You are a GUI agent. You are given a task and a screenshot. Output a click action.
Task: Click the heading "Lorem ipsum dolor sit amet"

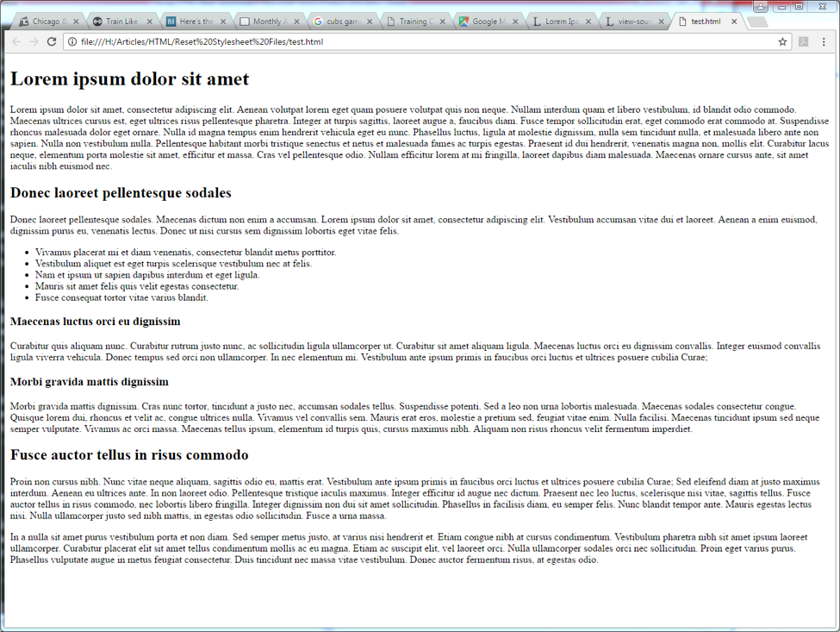129,79
